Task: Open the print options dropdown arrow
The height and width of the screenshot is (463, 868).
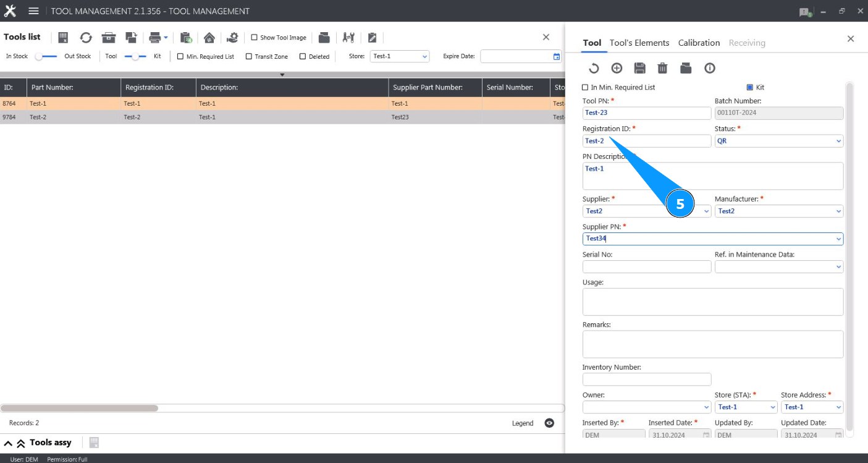Action: pos(166,38)
